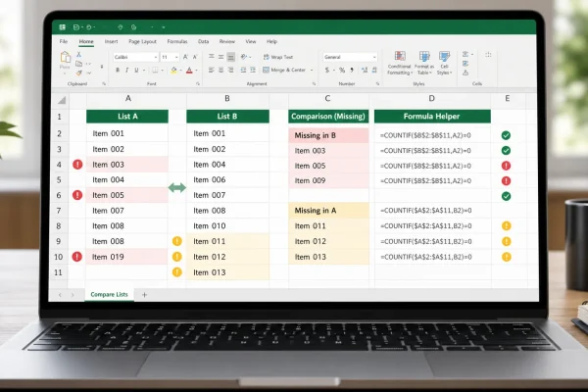Image resolution: width=588 pixels, height=392 pixels.
Task: Open the Cell Styles gallery
Action: (x=444, y=63)
